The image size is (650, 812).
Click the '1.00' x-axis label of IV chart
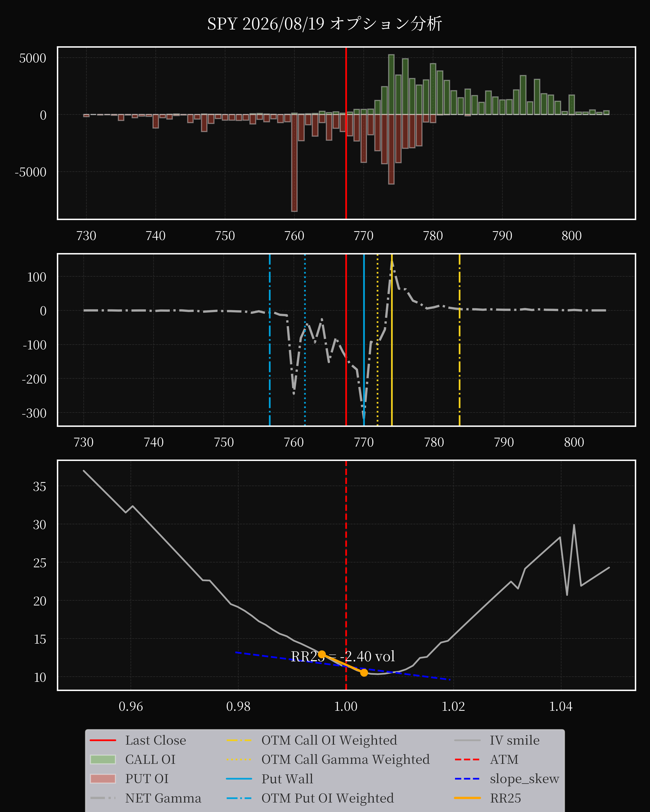point(346,706)
